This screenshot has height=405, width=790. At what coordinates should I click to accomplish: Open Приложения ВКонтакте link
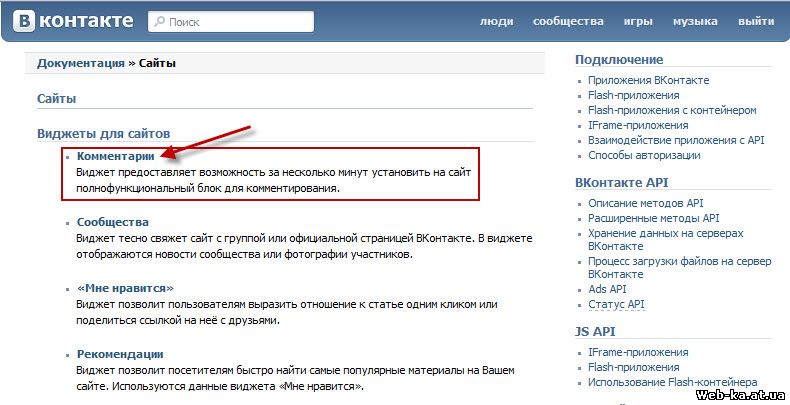click(648, 80)
